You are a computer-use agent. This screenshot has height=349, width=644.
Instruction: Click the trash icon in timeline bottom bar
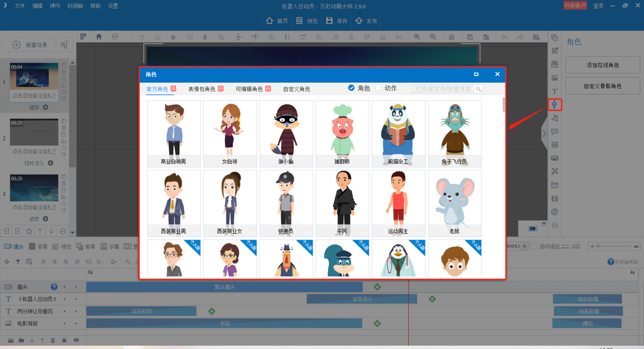coord(53,340)
